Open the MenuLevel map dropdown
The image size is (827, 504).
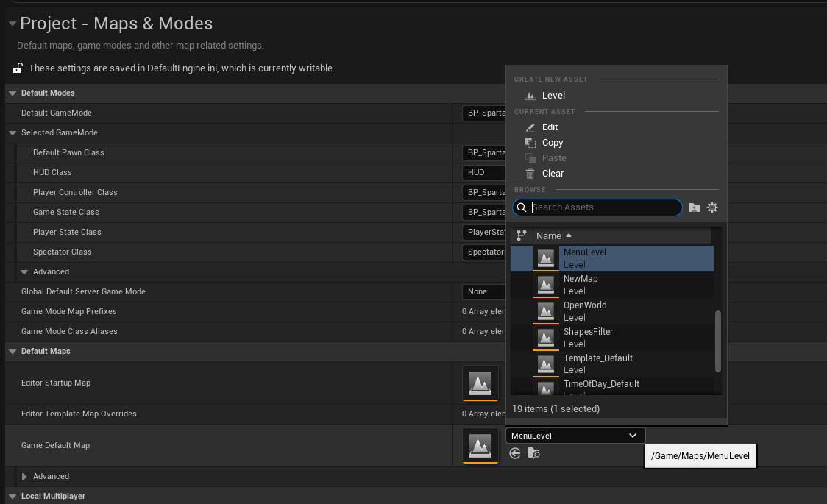pos(575,436)
